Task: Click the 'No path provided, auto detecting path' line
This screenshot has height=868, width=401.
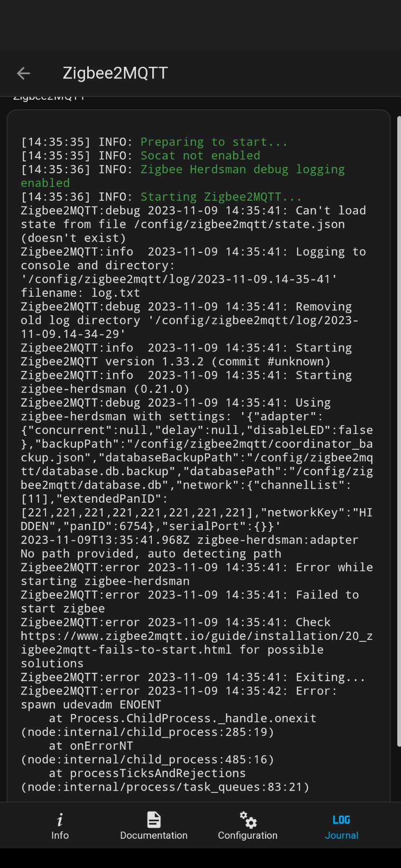Action: click(151, 554)
